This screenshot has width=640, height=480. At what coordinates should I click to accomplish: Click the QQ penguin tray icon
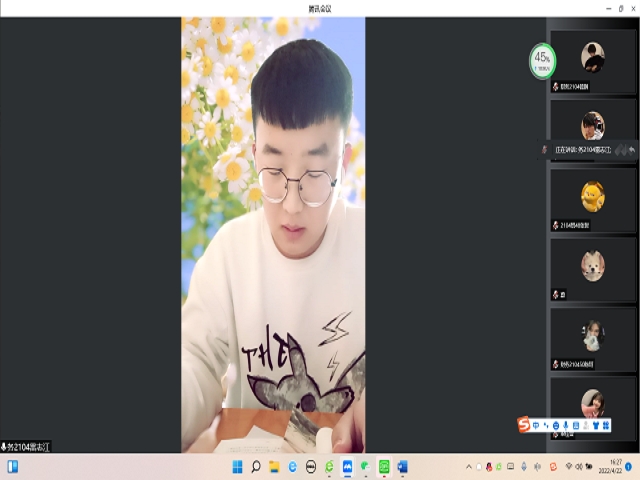click(489, 467)
